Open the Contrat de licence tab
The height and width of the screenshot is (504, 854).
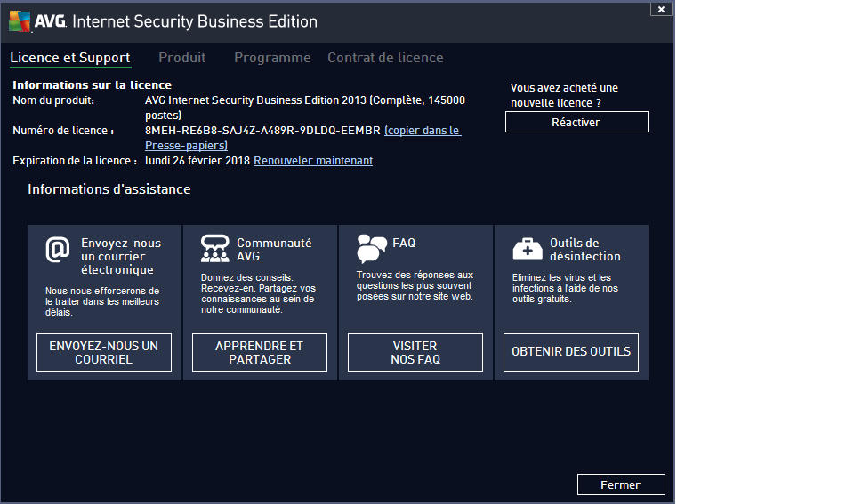tap(385, 58)
